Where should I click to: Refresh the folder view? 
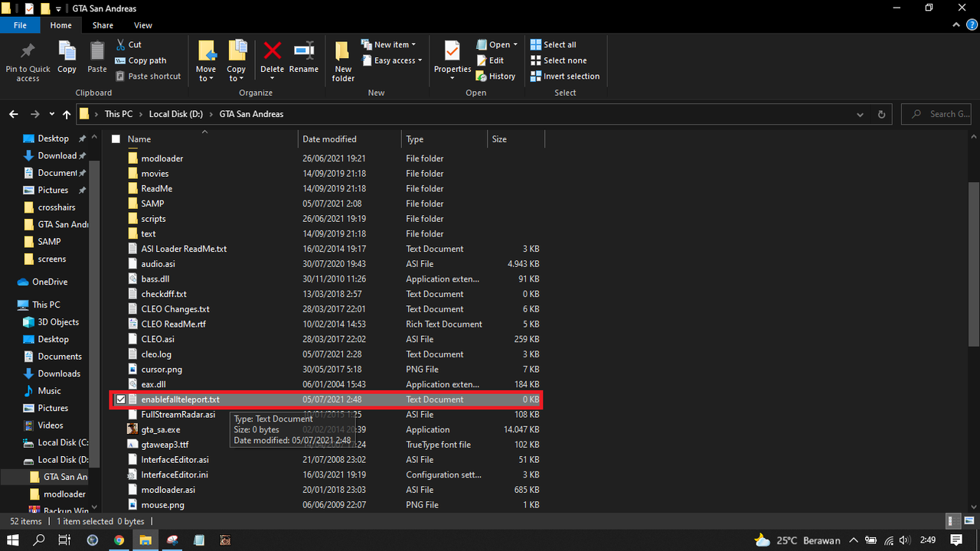tap(881, 114)
